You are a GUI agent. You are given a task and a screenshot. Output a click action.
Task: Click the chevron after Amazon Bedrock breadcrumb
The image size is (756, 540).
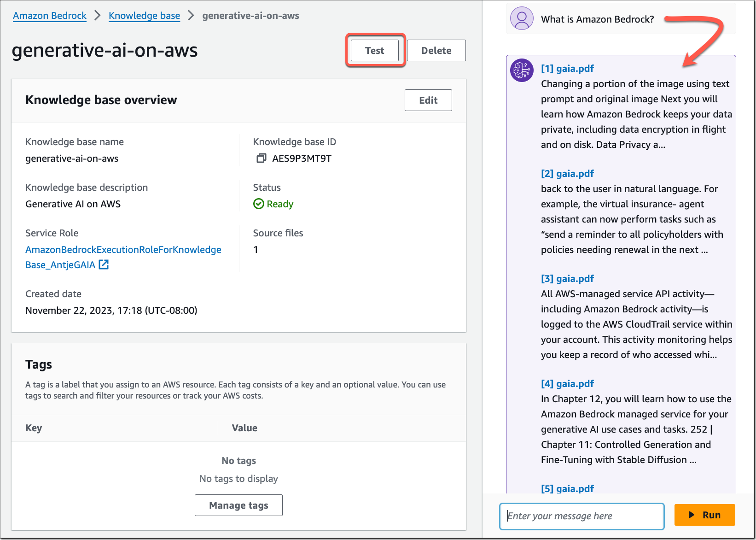(x=97, y=15)
